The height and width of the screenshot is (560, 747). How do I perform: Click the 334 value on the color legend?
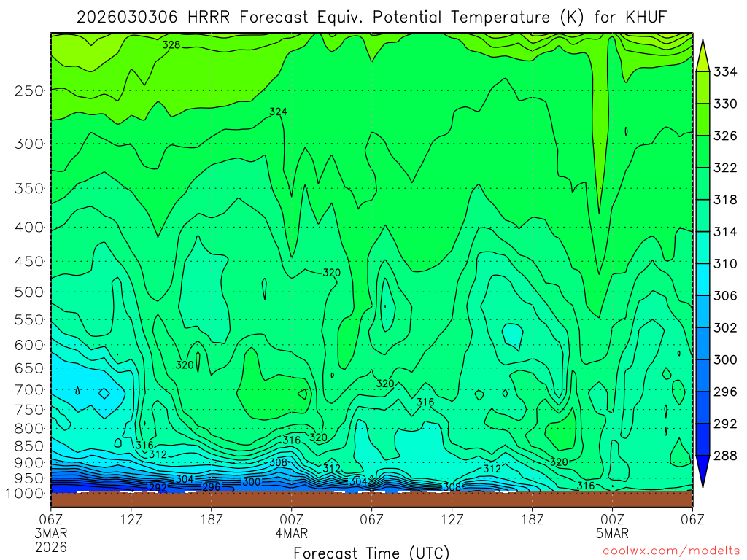(x=725, y=72)
